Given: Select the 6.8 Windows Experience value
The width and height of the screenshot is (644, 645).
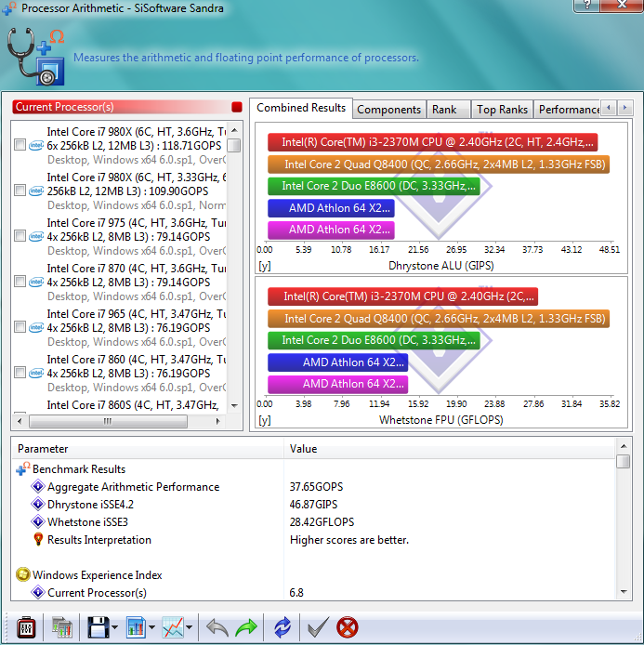Looking at the screenshot, I should pyautogui.click(x=296, y=593).
